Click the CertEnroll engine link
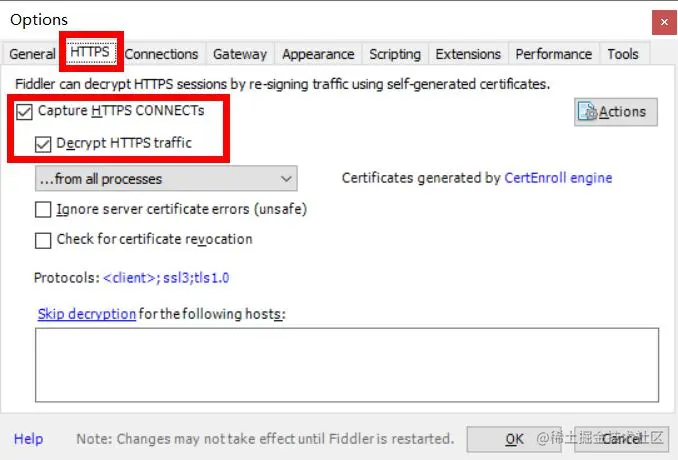Viewport: 678px width, 460px height. [x=558, y=178]
